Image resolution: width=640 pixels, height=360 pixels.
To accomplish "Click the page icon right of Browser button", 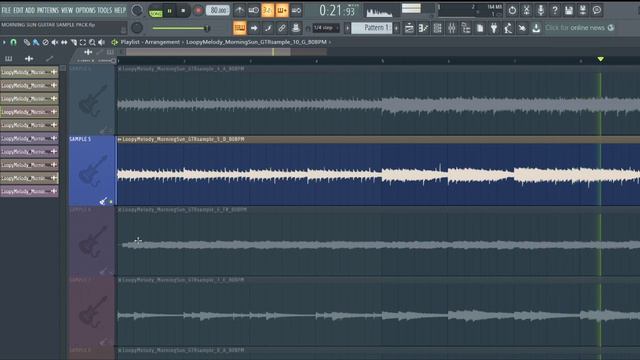I will pyautogui.click(x=480, y=28).
